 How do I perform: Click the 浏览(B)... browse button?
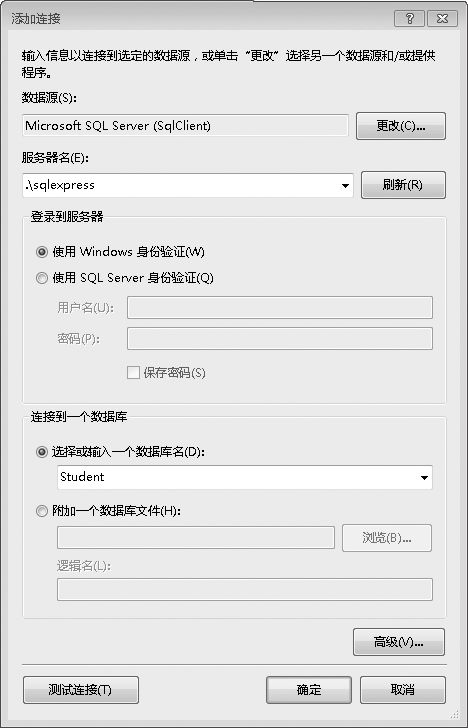pyautogui.click(x=387, y=538)
